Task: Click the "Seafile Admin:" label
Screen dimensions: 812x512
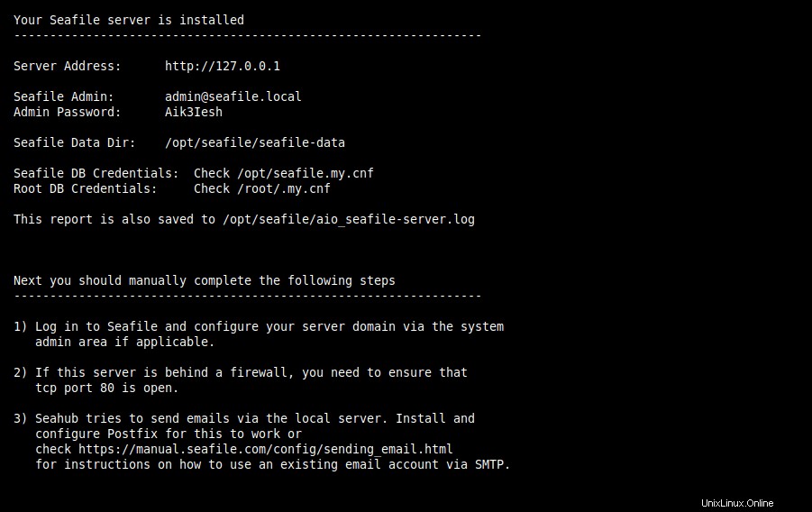Action: [63, 96]
